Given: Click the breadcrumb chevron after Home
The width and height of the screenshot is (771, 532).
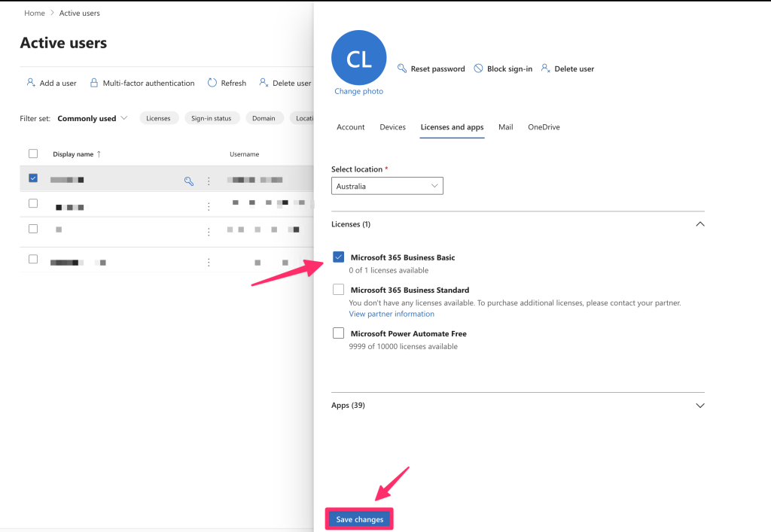Looking at the screenshot, I should (52, 13).
